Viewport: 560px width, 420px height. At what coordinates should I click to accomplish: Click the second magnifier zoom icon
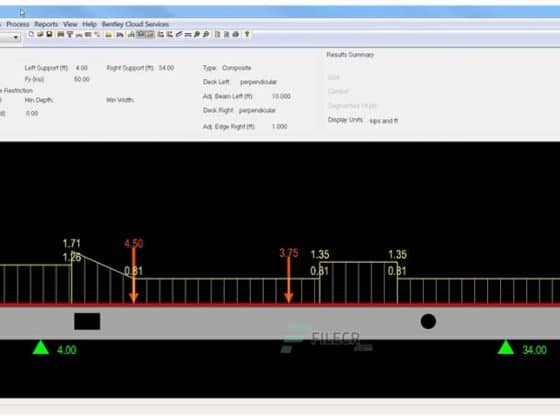[206, 35]
